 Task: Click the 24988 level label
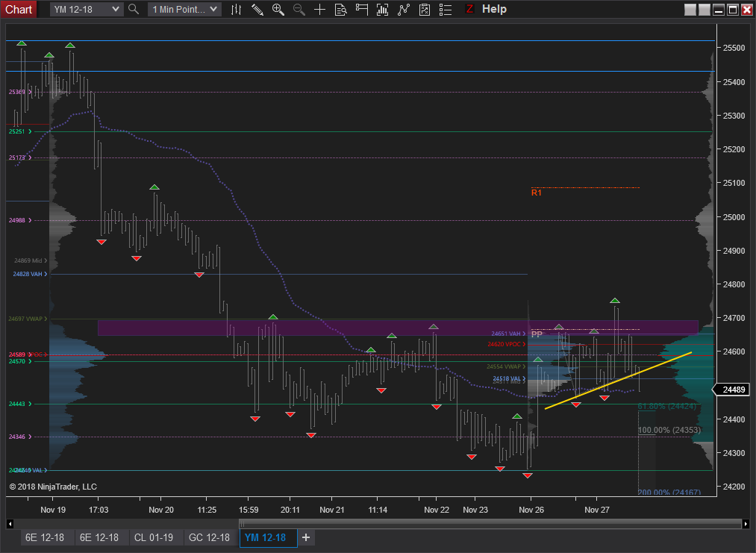tap(19, 220)
